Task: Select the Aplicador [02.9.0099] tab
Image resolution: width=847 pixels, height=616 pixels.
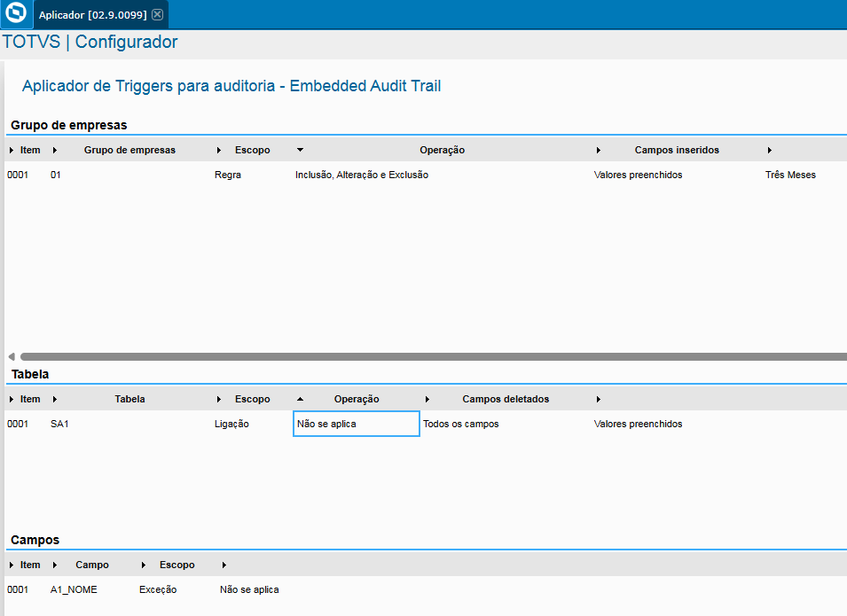Action: pos(92,14)
